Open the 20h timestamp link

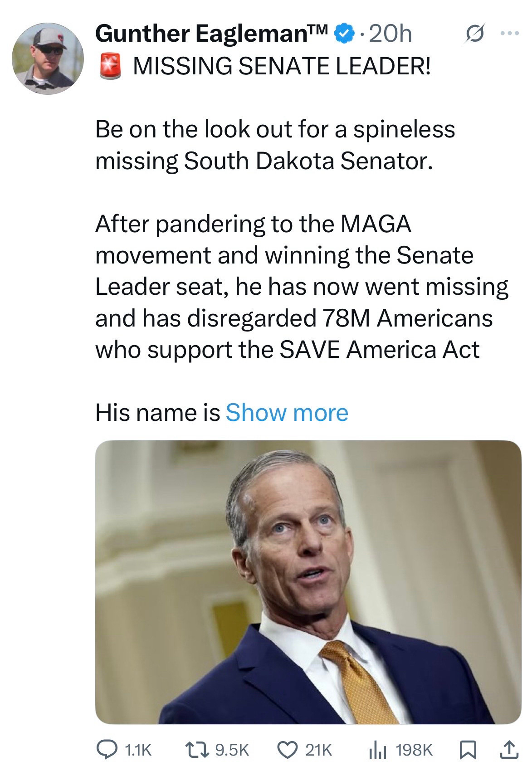coord(390,34)
